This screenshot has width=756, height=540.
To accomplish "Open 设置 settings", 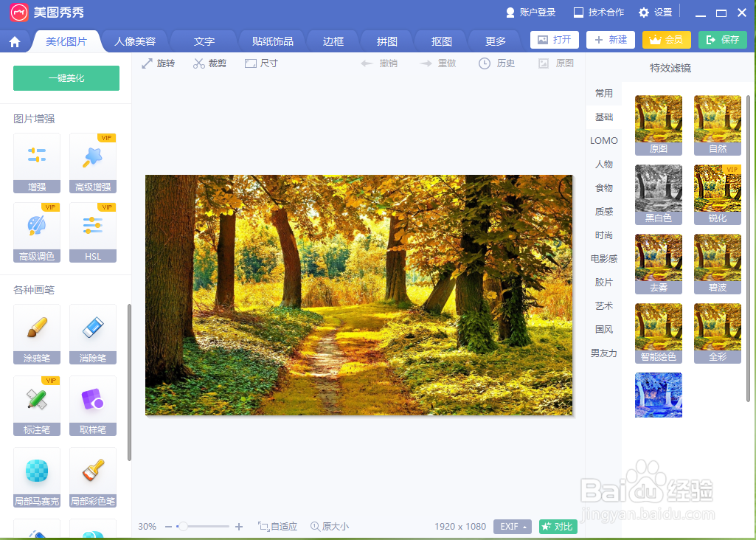I will coord(655,13).
